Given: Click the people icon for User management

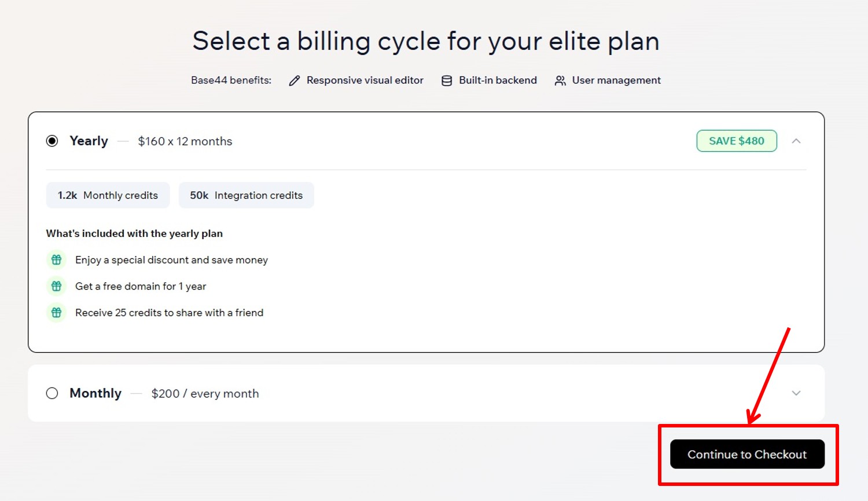Looking at the screenshot, I should 560,81.
